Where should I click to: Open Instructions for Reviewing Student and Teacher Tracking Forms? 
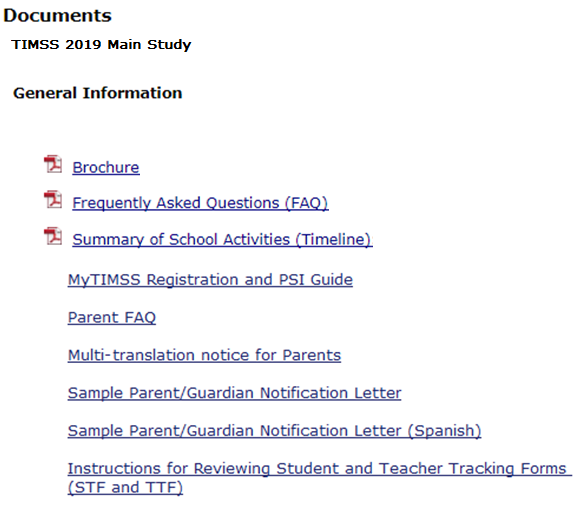pos(320,478)
